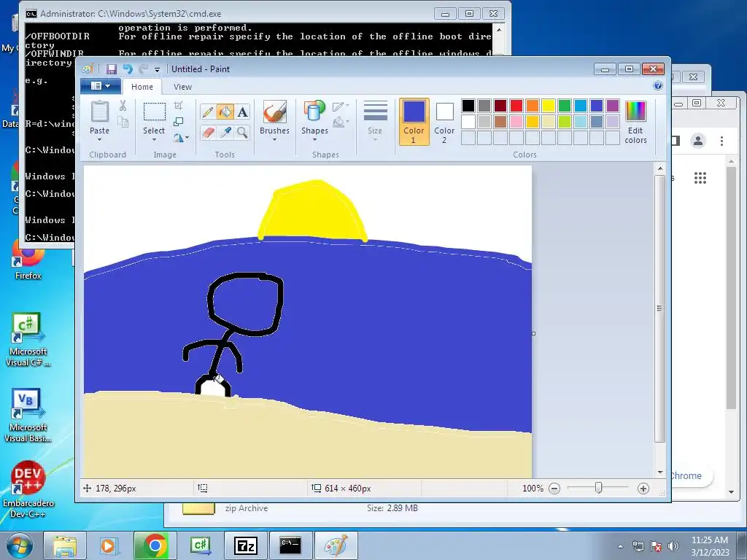
Task: Expand Shapes dropdown arrow
Action: click(x=314, y=139)
